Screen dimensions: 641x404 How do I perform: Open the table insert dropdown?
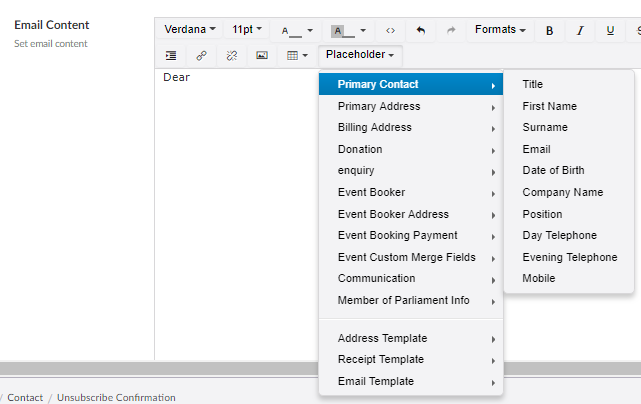[x=297, y=55]
